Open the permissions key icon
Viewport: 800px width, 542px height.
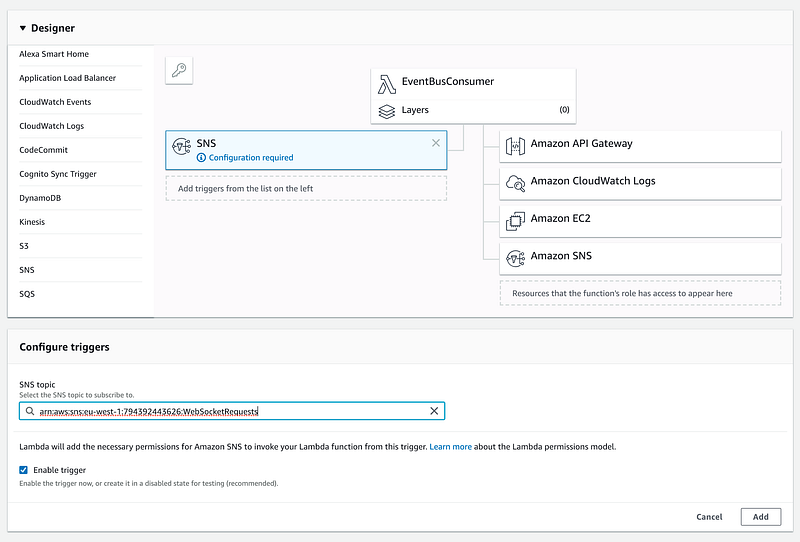(x=179, y=70)
